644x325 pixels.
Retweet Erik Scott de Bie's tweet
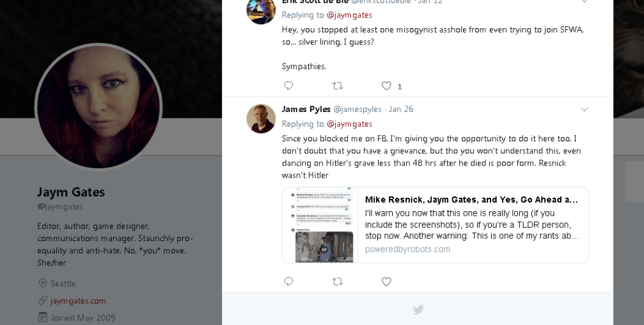coord(338,86)
